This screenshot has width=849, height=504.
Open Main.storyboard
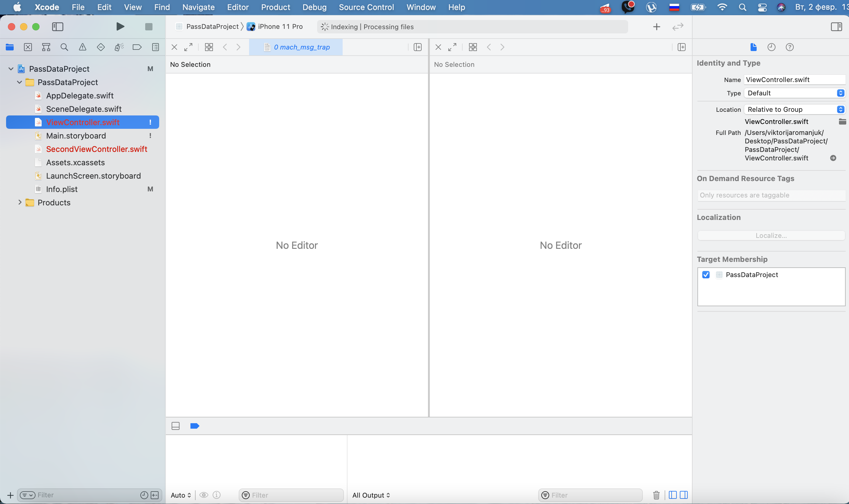point(76,136)
